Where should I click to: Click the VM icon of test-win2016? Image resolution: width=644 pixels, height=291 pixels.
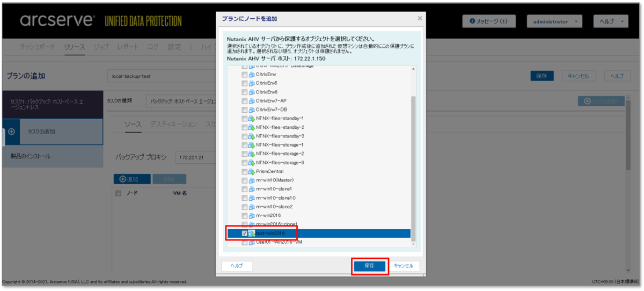pyautogui.click(x=252, y=234)
